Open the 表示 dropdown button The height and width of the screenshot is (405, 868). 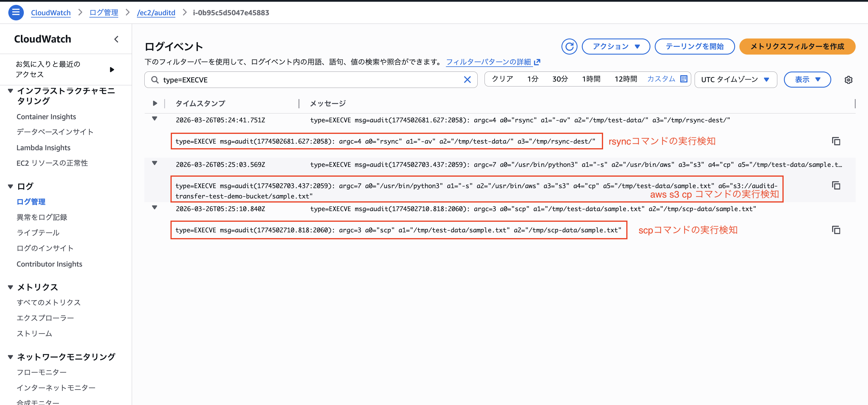click(807, 80)
